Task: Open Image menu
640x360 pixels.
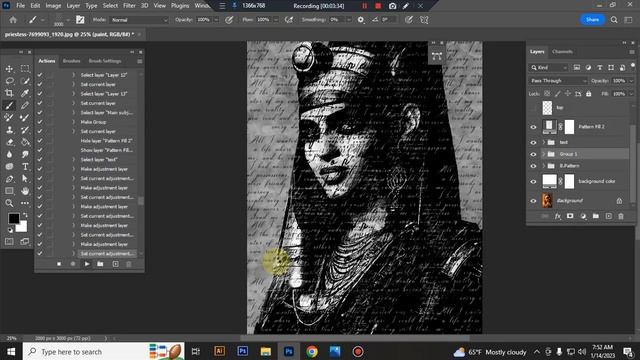Action: pyautogui.click(x=53, y=6)
